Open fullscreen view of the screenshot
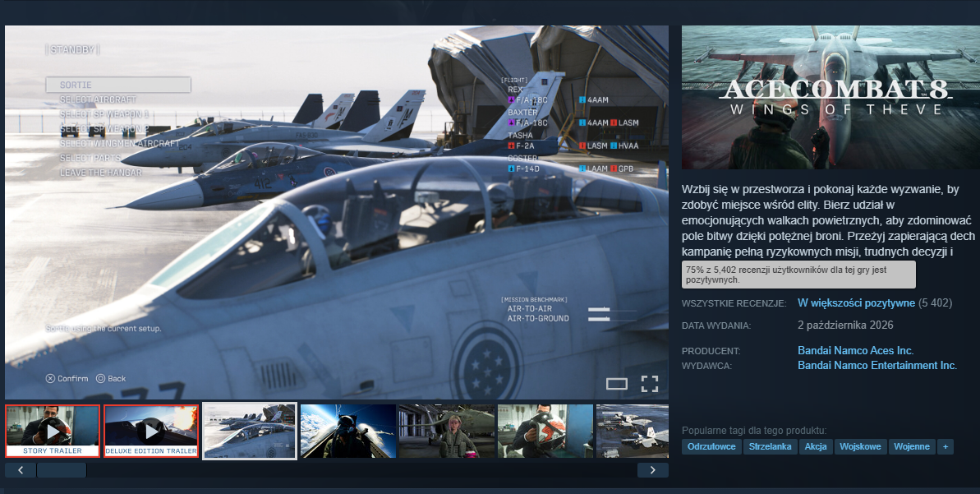 point(650,383)
